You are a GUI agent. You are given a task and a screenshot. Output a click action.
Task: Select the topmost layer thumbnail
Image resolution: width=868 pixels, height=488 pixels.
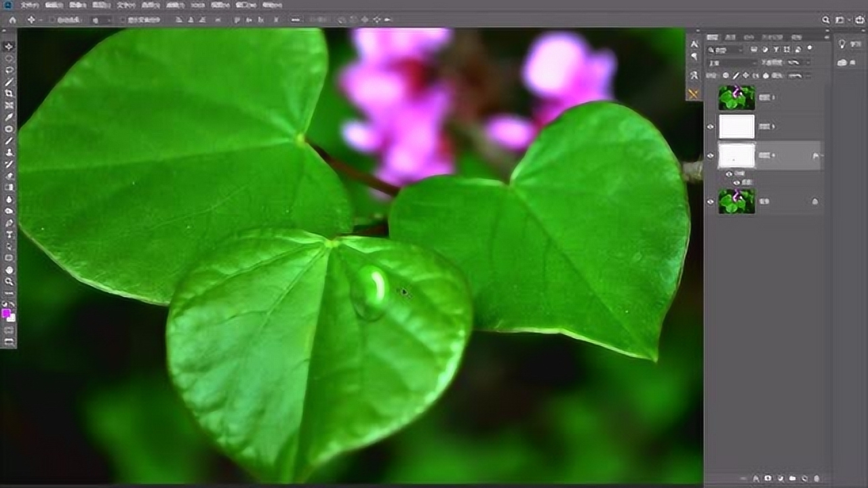click(736, 98)
